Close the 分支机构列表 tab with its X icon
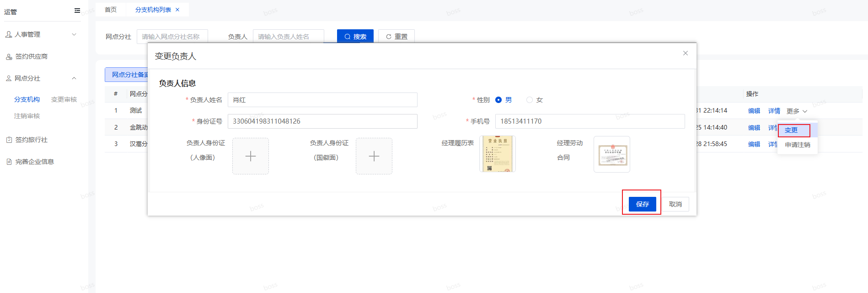 [x=177, y=10]
